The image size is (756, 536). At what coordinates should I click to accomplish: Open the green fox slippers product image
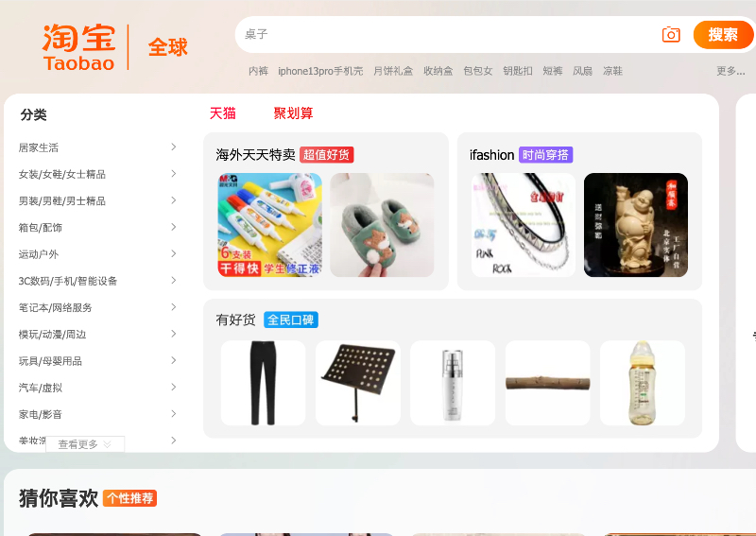[382, 225]
